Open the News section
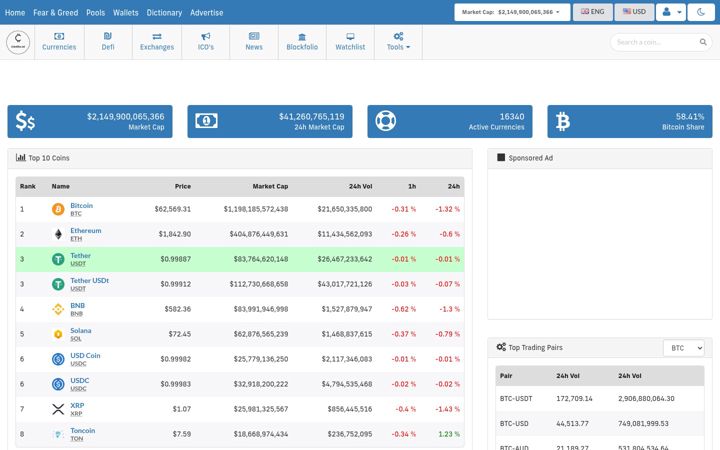 254,42
